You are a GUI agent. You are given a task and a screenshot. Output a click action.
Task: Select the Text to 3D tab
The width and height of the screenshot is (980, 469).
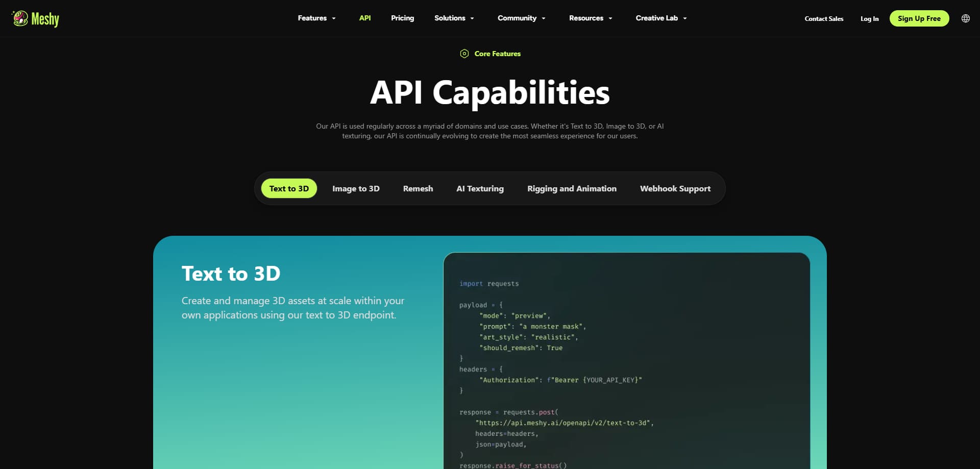point(289,188)
